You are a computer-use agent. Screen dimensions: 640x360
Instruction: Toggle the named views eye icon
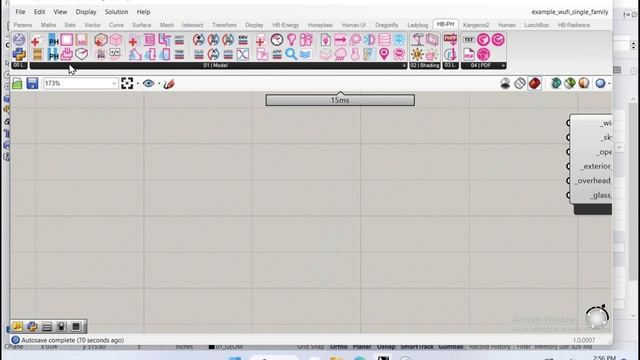click(149, 83)
